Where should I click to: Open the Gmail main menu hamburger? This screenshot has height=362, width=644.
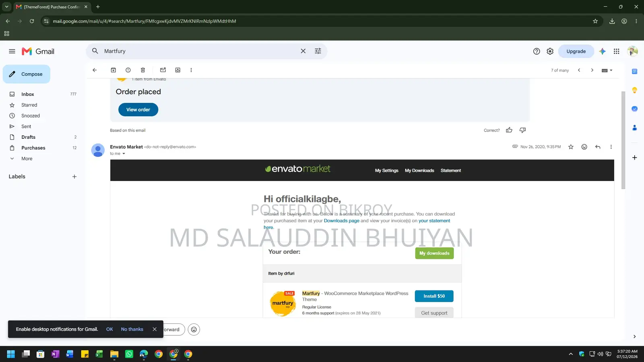point(12,51)
